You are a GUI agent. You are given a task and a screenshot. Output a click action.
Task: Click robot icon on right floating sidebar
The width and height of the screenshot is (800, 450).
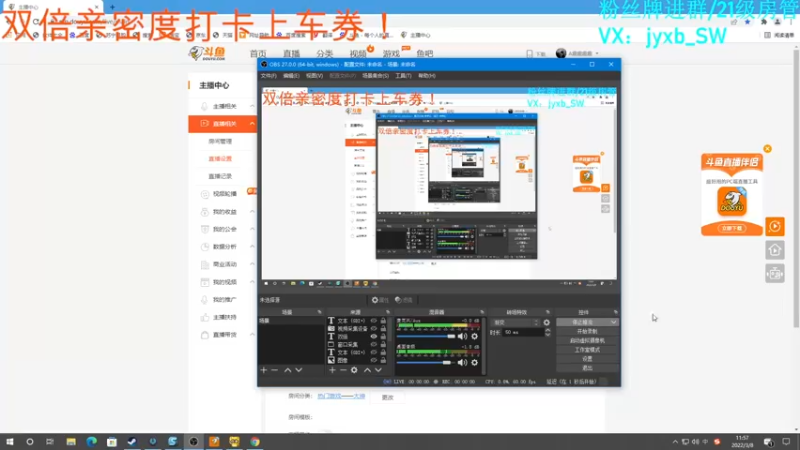[x=774, y=274]
